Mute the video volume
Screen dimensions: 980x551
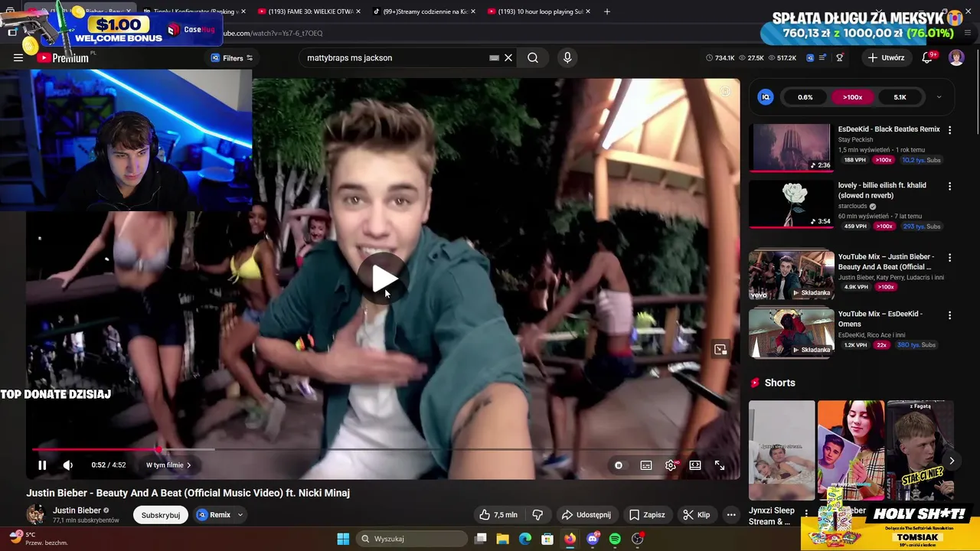[x=68, y=465]
